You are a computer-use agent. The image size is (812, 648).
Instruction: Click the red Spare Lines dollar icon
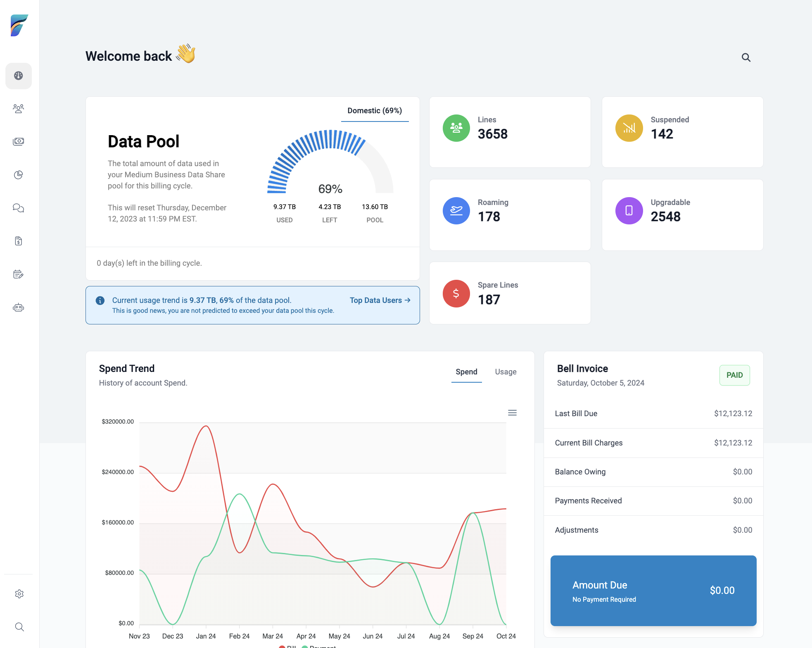(x=456, y=293)
